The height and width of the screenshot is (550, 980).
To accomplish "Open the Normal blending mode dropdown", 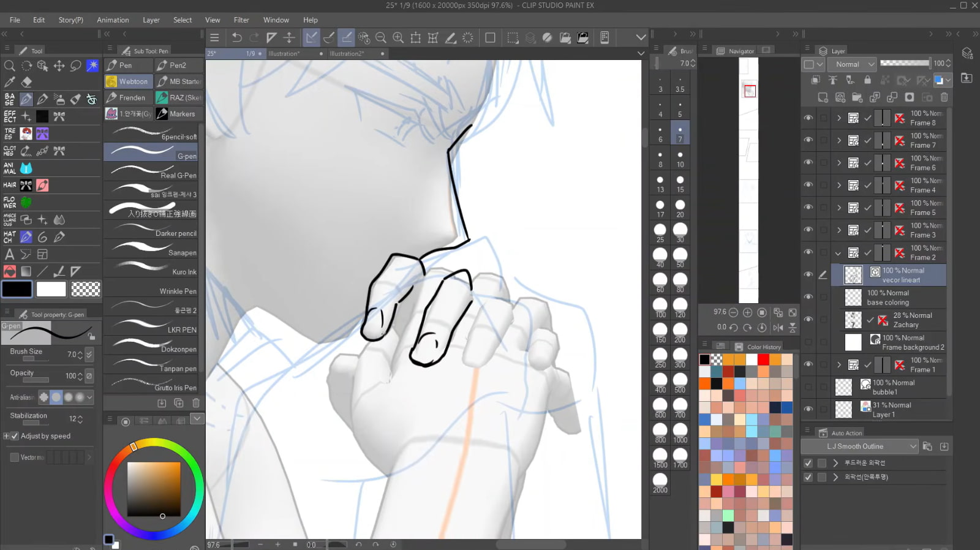I will 853,64.
